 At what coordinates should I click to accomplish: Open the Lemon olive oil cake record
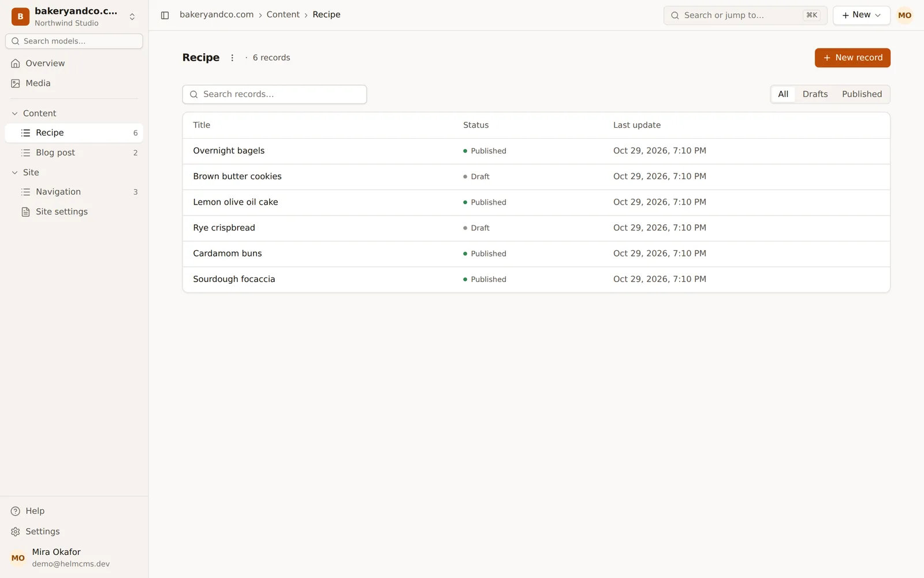click(x=536, y=202)
